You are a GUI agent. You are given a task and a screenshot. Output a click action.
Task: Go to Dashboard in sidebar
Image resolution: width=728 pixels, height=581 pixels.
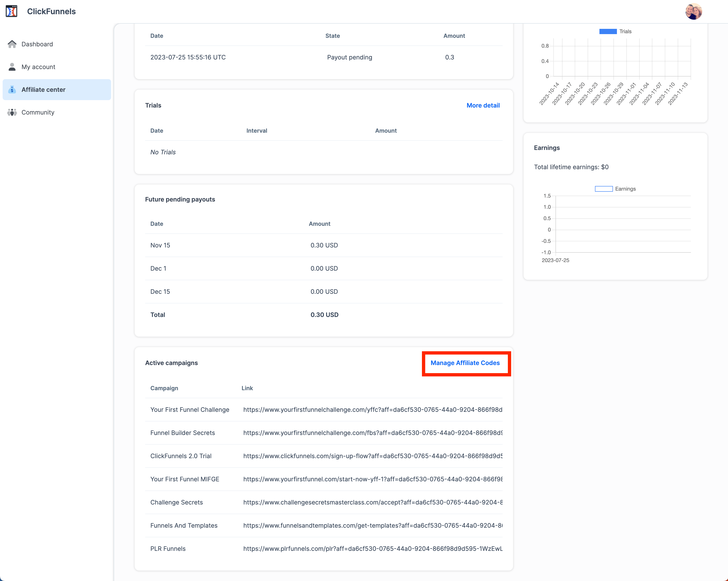[x=57, y=44]
